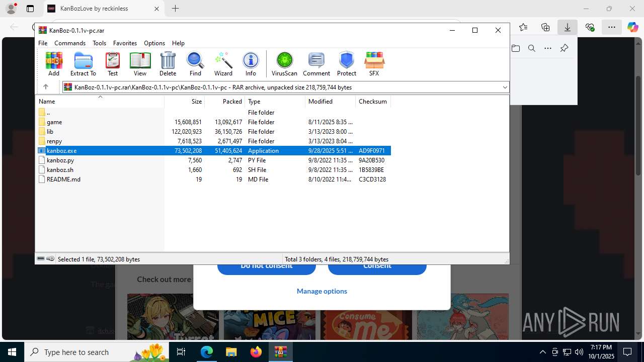Click the Test archive icon
The height and width of the screenshot is (362, 644).
click(113, 64)
